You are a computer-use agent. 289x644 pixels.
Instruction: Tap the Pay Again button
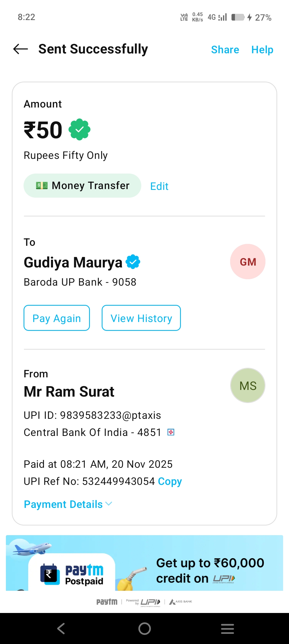(x=57, y=318)
